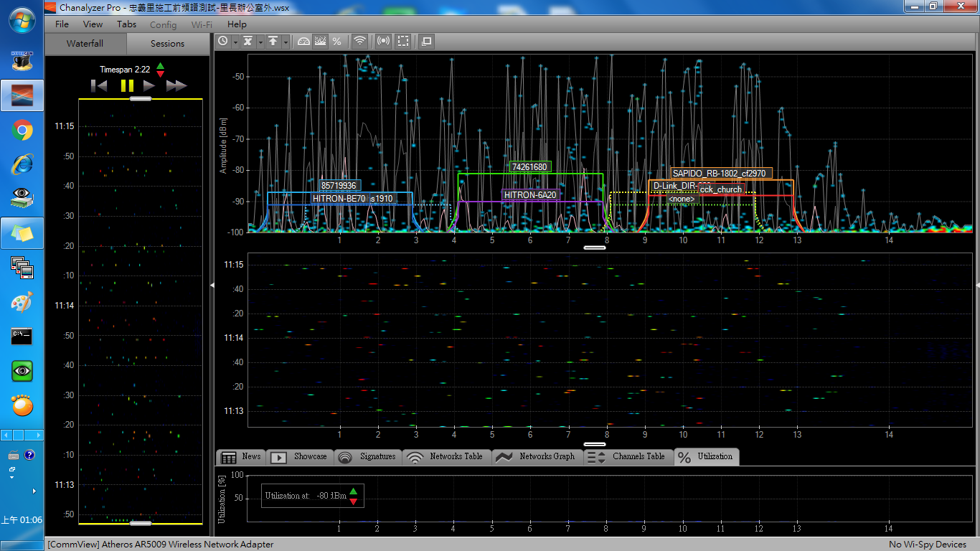This screenshot has width=980, height=551.
Task: Click the 85719936 network label
Action: (339, 186)
